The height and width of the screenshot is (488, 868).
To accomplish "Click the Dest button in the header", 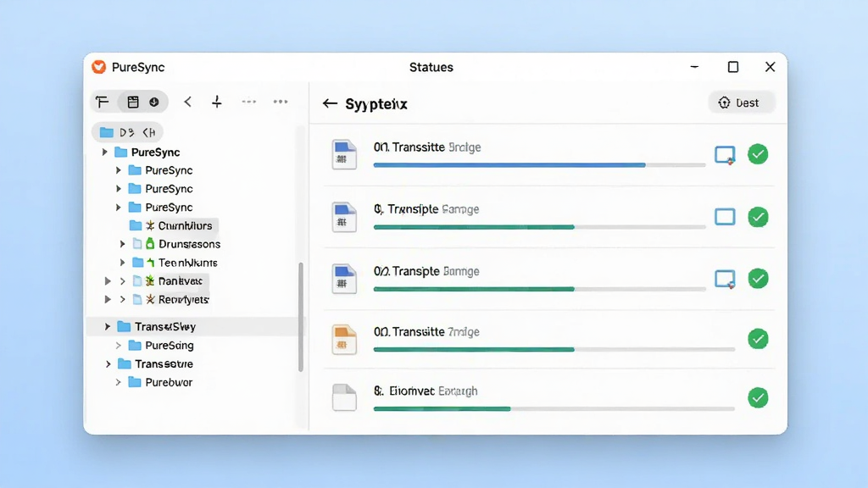I will click(x=741, y=103).
